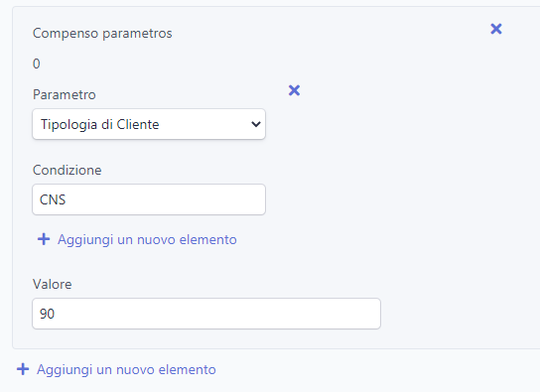Add new element under Condizione
Viewport: 540px width, 392px height.
tap(137, 239)
